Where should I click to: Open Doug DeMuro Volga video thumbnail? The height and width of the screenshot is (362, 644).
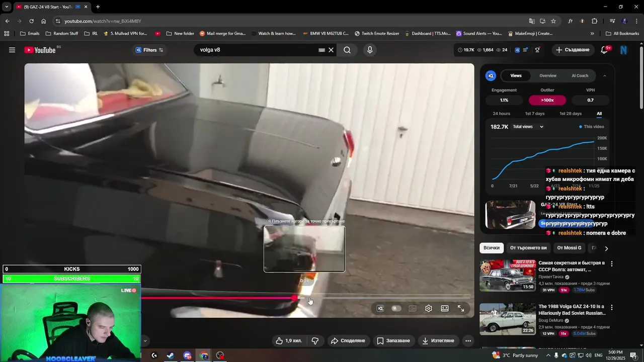click(x=507, y=319)
